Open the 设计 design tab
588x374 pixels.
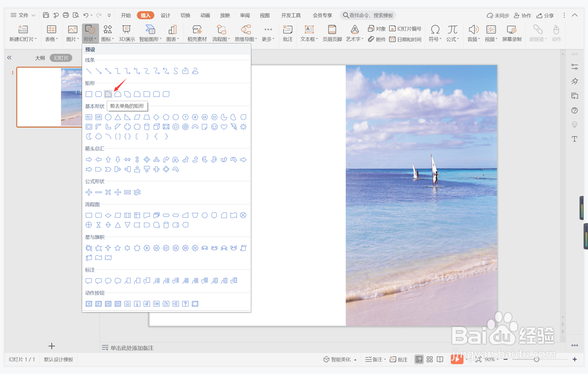click(x=165, y=15)
